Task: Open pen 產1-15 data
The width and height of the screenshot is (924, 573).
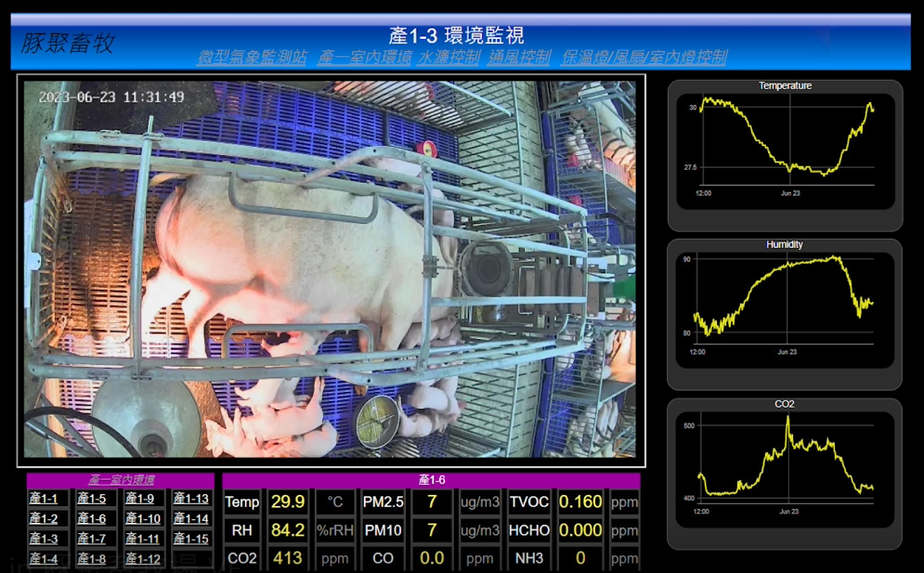Action: 190,540
